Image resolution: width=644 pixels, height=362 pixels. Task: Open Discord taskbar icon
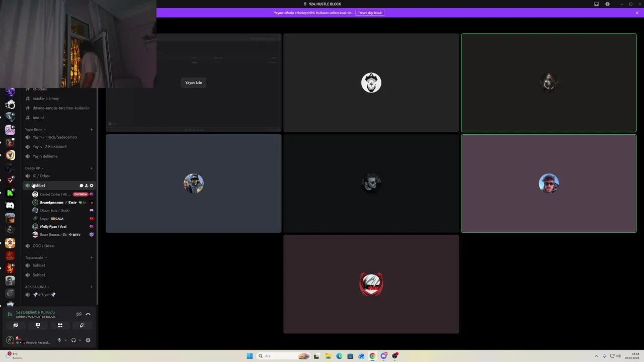click(x=384, y=356)
